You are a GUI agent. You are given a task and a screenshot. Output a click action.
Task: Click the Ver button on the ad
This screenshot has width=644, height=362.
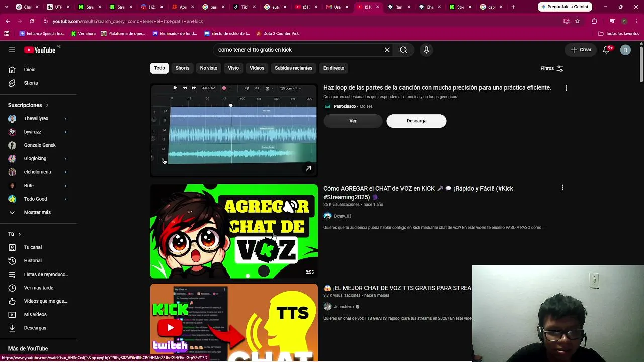(x=353, y=121)
